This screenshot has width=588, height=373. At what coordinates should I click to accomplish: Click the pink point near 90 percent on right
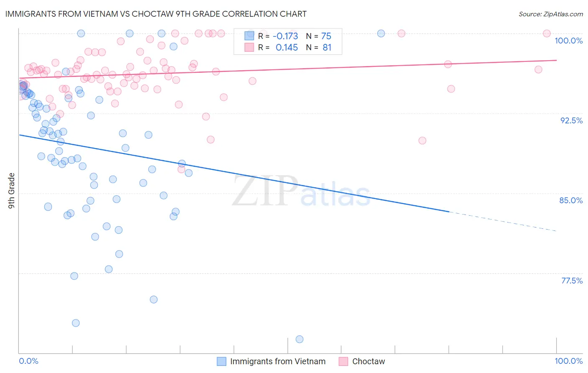tap(422, 141)
